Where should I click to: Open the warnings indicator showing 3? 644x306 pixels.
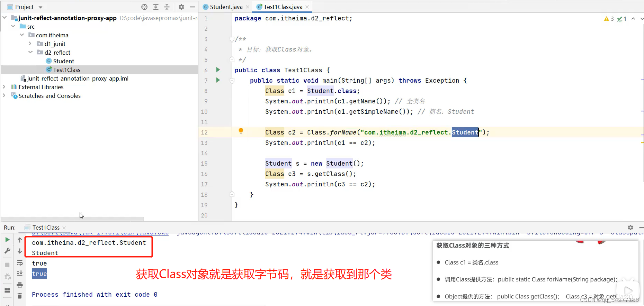[x=609, y=19]
